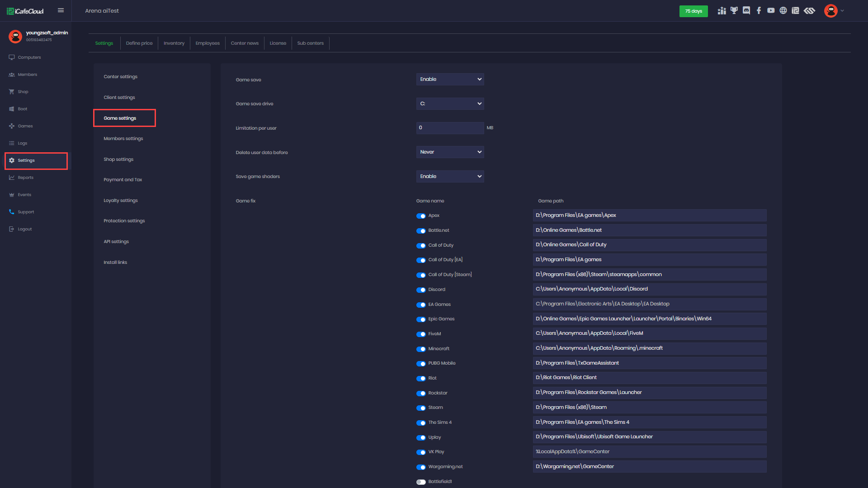Open the leaderboard ranking icon in top bar
This screenshot has height=488, width=868.
[722, 11]
